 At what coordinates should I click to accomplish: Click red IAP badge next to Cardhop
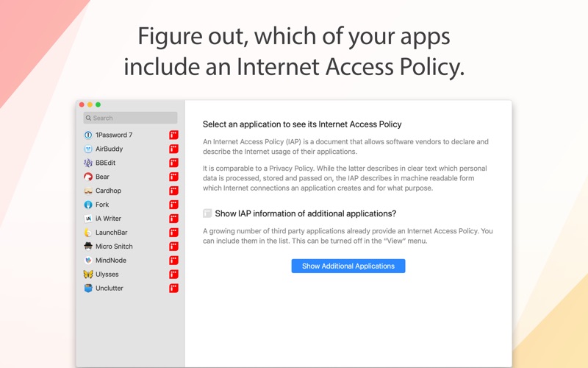coord(173,191)
